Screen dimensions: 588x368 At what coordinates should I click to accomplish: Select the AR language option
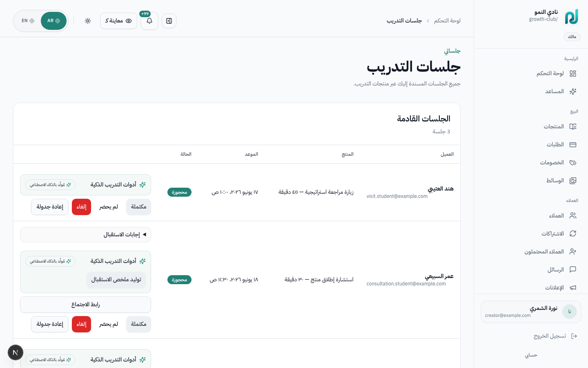[x=53, y=21]
